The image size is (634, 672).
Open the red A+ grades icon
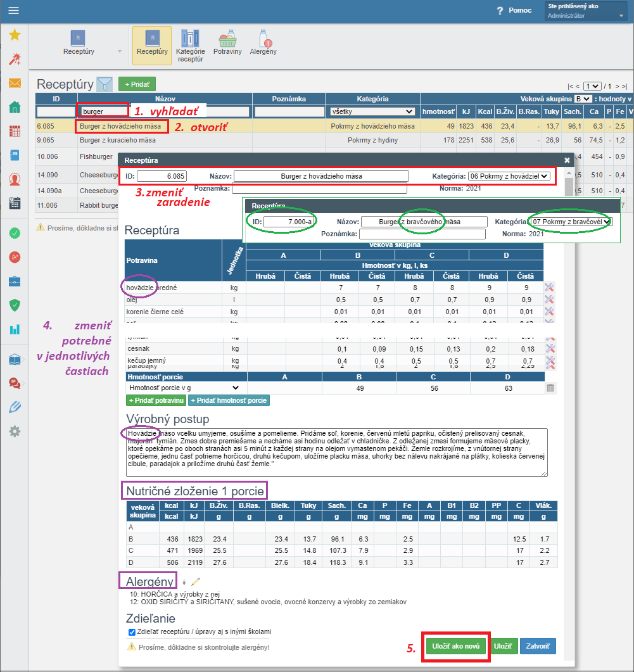pyautogui.click(x=15, y=257)
